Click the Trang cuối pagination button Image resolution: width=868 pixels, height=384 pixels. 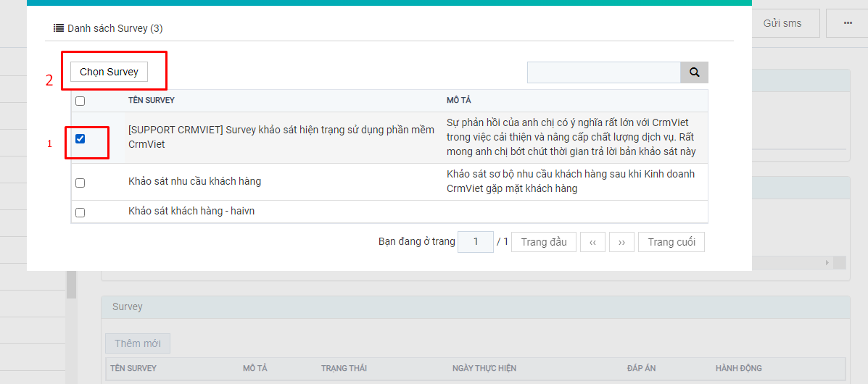[x=671, y=242]
